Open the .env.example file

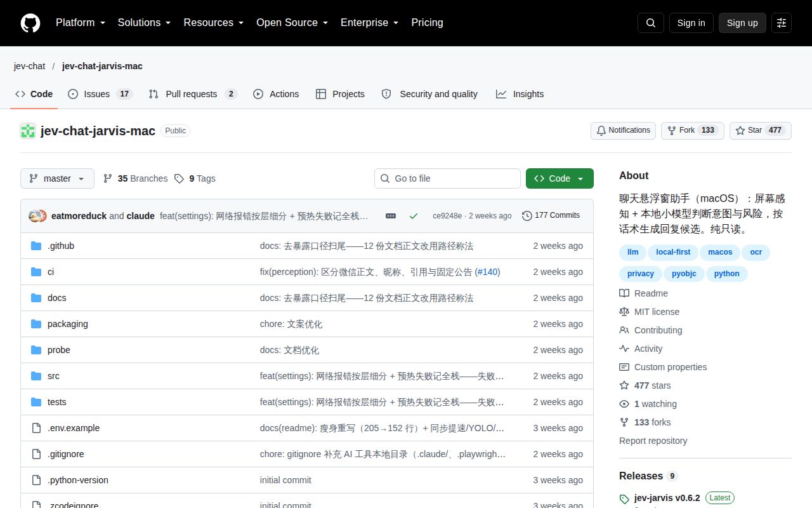[x=74, y=428]
